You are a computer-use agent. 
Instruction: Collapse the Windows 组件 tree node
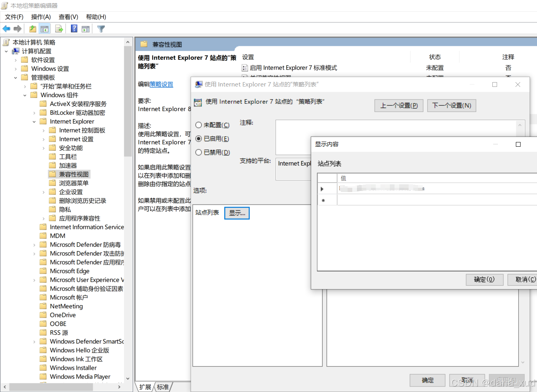coord(25,95)
